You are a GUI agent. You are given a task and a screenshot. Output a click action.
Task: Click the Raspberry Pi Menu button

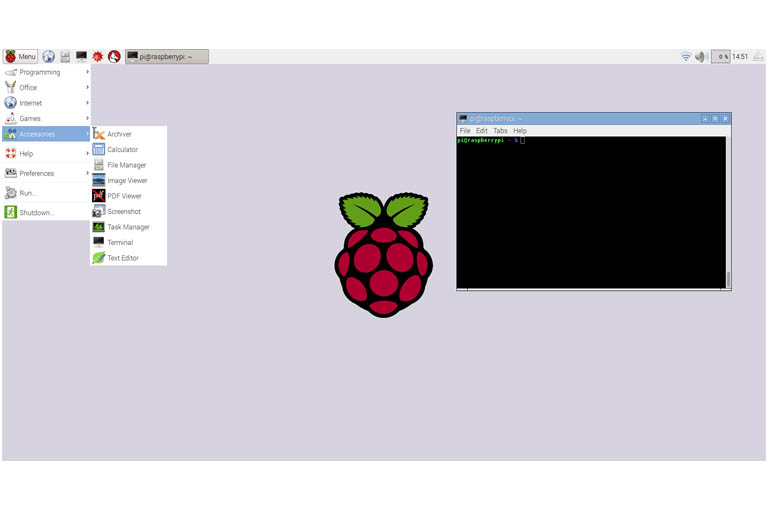[x=21, y=57]
